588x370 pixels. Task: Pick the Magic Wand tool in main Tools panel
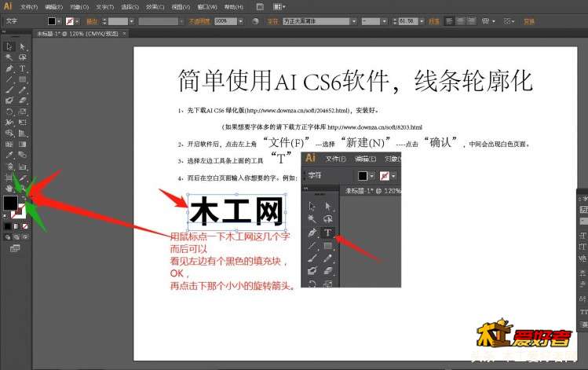pos(9,58)
